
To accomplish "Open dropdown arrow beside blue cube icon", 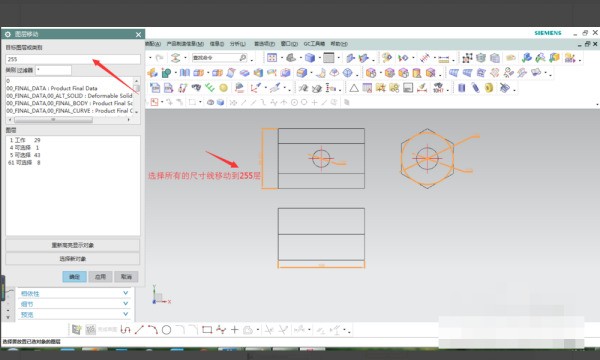I will pos(319,58).
